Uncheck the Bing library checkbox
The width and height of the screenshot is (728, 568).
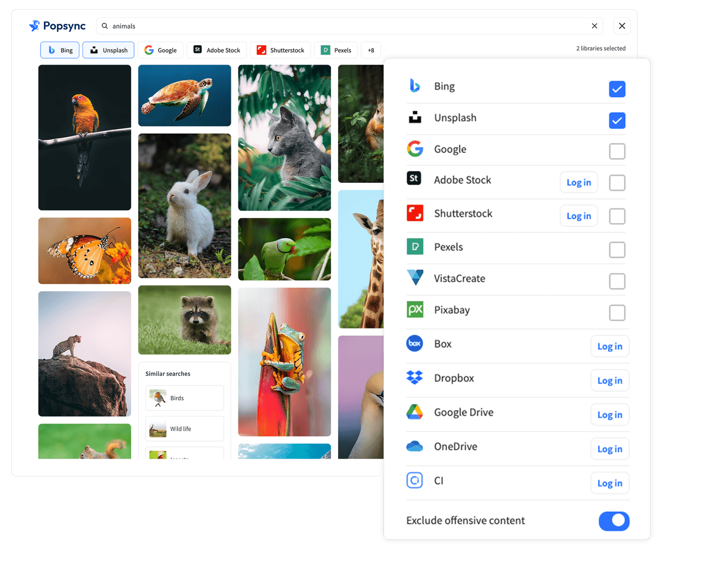pos(617,89)
